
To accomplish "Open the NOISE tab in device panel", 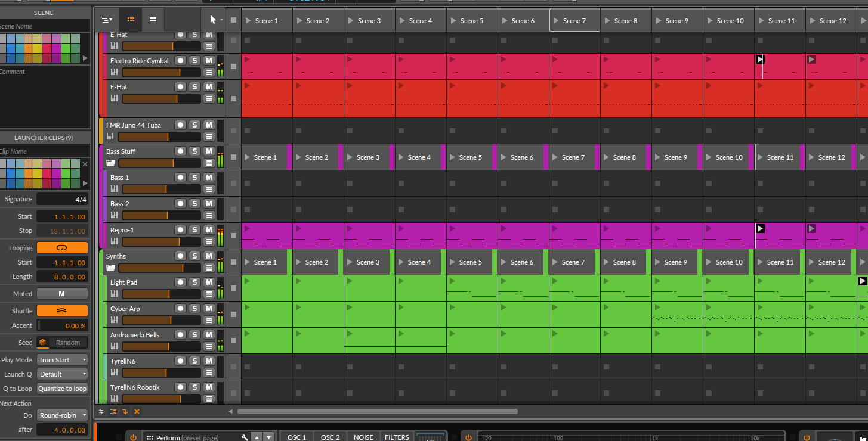I will coord(363,437).
